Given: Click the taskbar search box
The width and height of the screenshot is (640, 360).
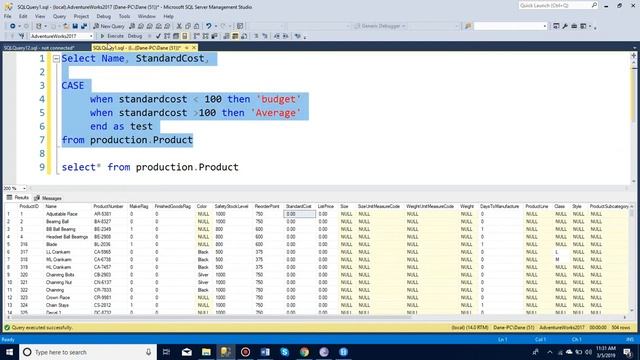Looking at the screenshot, I should [88, 352].
